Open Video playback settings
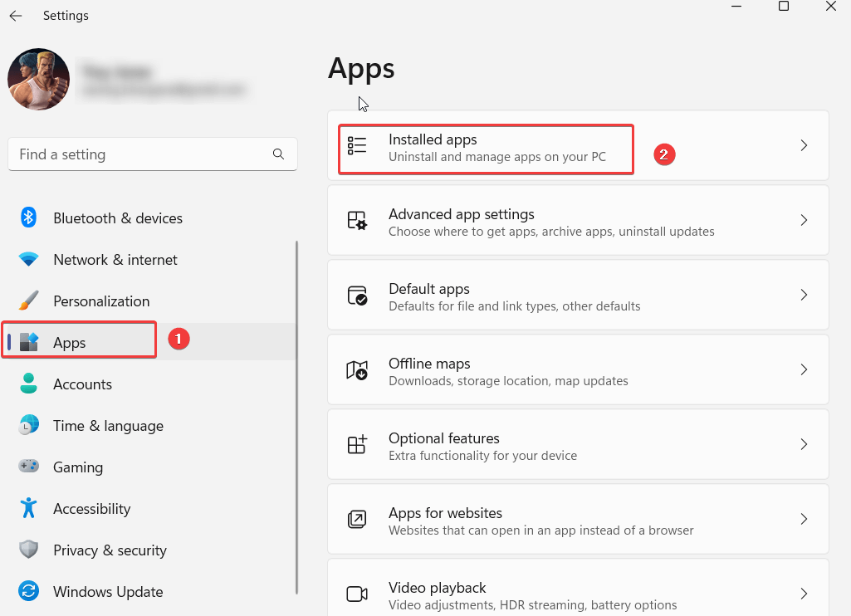This screenshot has height=616, width=851. (578, 588)
